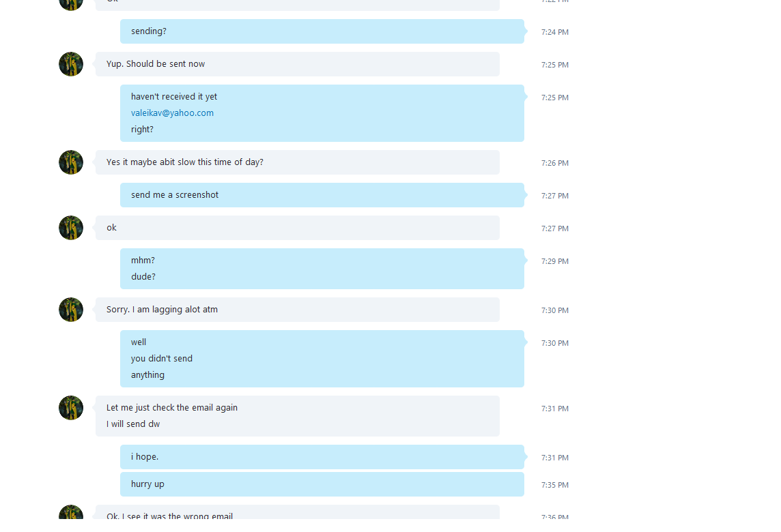This screenshot has height=532, width=781.
Task: Select the 'Yup. Should be sent now' message
Action: tap(298, 64)
